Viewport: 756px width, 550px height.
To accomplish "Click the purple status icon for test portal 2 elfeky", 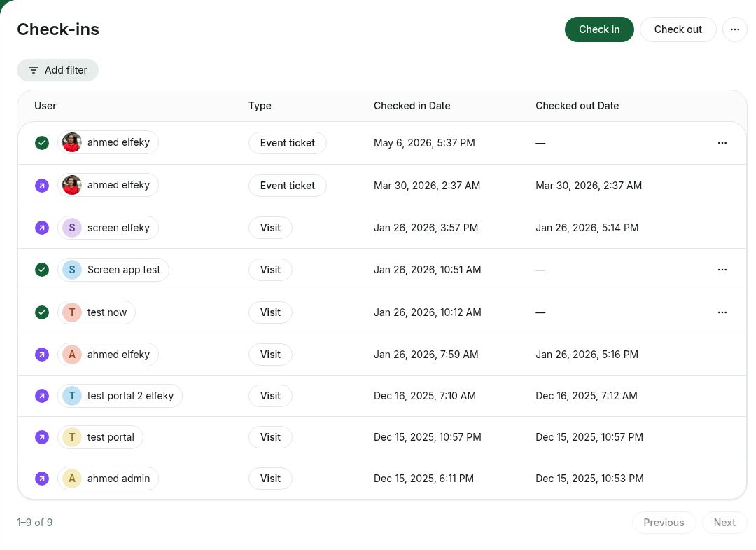I will pyautogui.click(x=42, y=396).
